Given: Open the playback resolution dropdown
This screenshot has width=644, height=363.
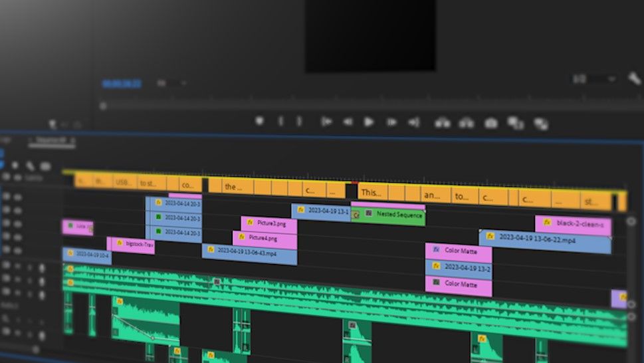Looking at the screenshot, I should pos(595,78).
